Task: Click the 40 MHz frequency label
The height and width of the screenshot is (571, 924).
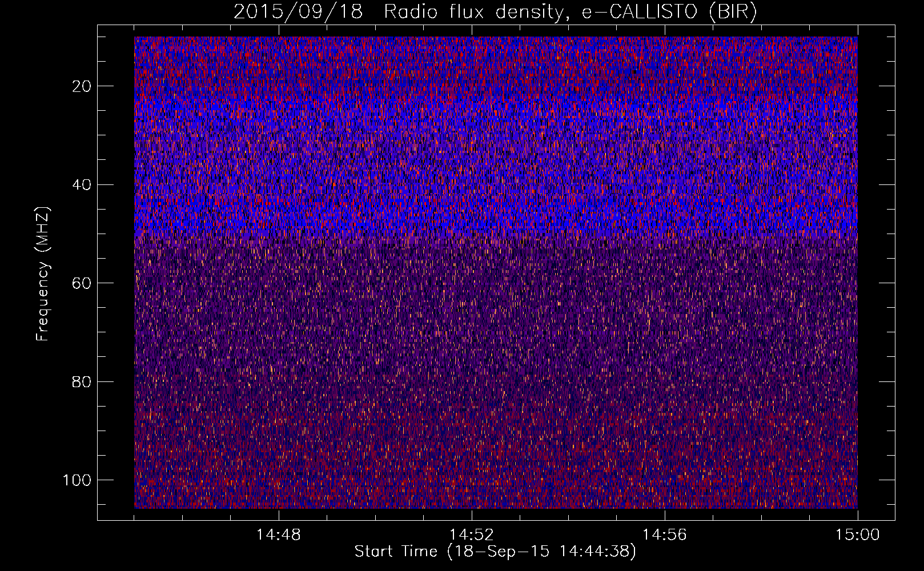Action: click(x=82, y=184)
